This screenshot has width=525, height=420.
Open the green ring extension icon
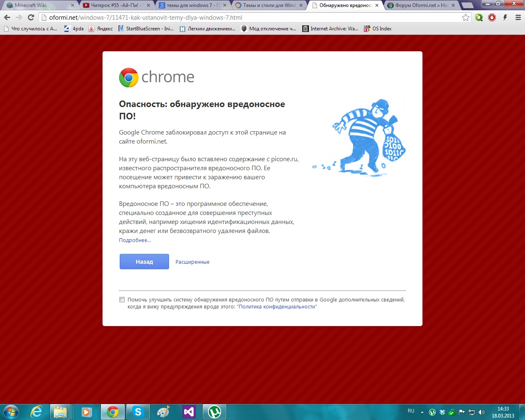[479, 18]
